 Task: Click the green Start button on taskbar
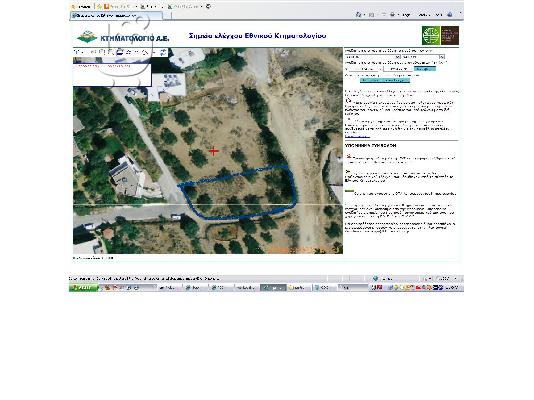(x=83, y=288)
